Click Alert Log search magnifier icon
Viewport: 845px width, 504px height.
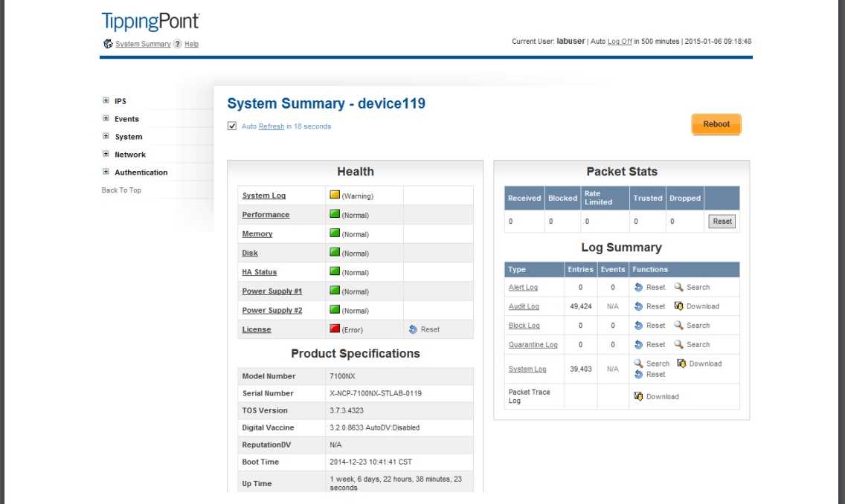tap(678, 287)
